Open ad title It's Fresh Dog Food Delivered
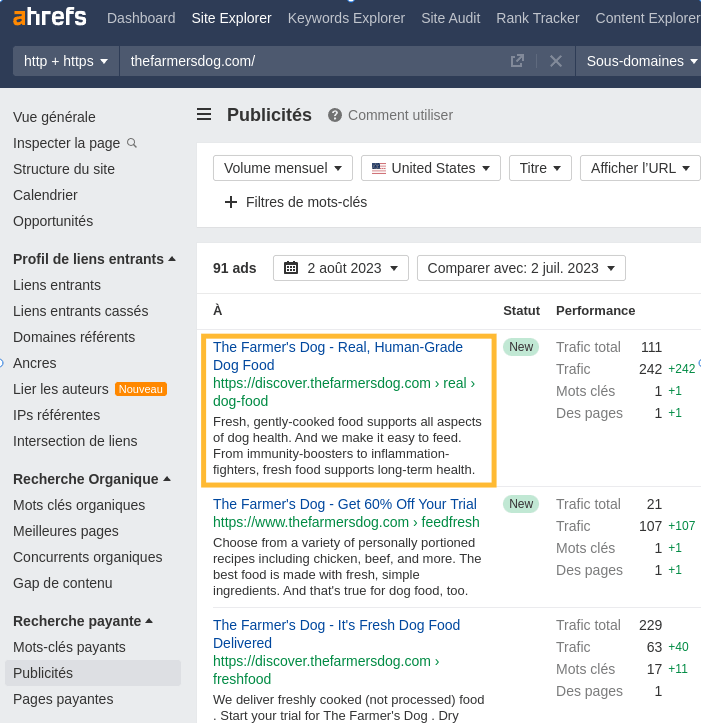701x723 pixels. point(336,634)
